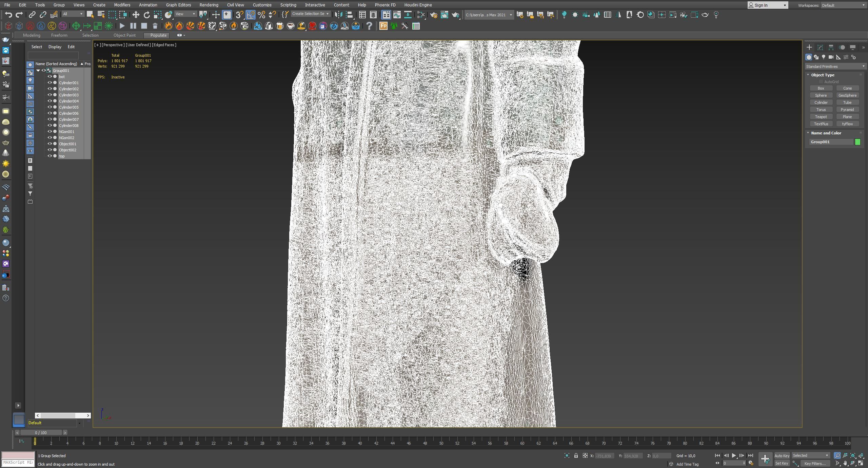Click the Undo arrow icon
868x468 pixels.
(8, 15)
